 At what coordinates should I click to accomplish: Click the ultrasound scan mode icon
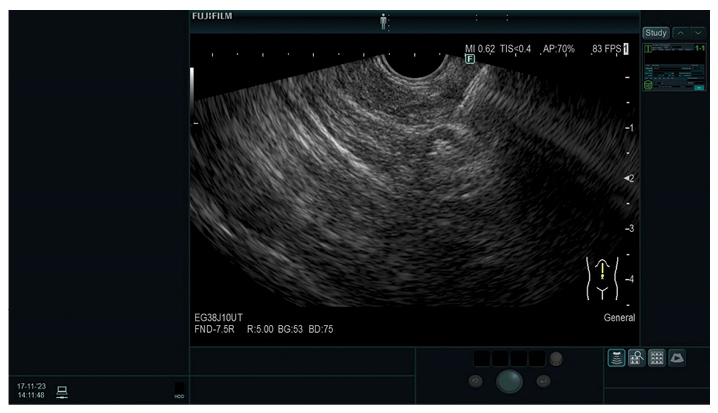point(617,358)
